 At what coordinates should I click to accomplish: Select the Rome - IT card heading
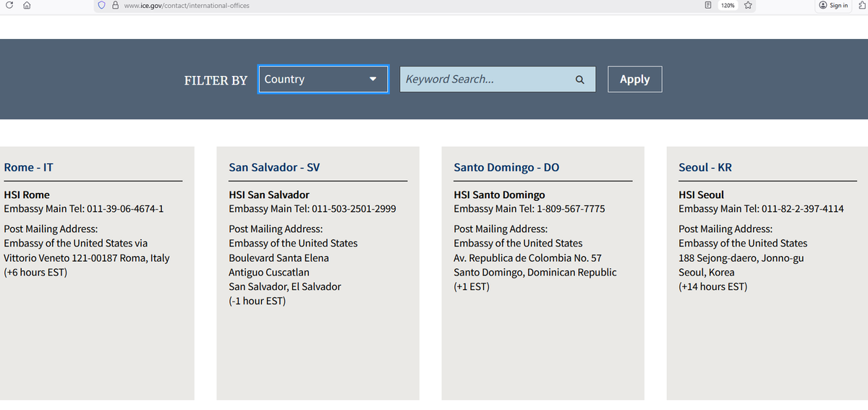point(28,167)
